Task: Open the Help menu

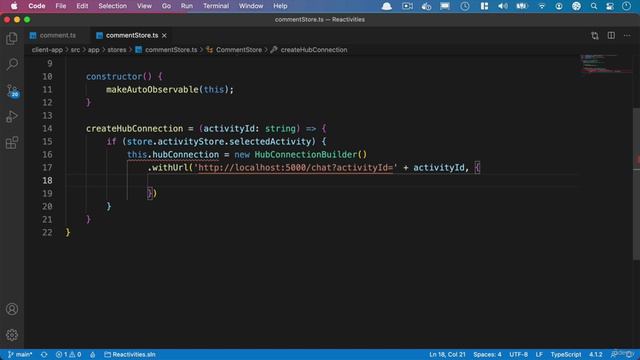Action: (x=280, y=6)
